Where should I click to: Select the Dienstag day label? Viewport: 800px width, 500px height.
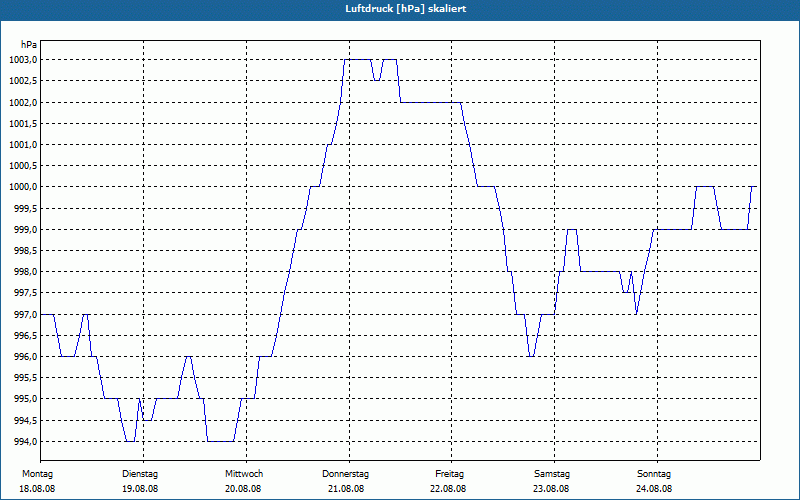140,474
